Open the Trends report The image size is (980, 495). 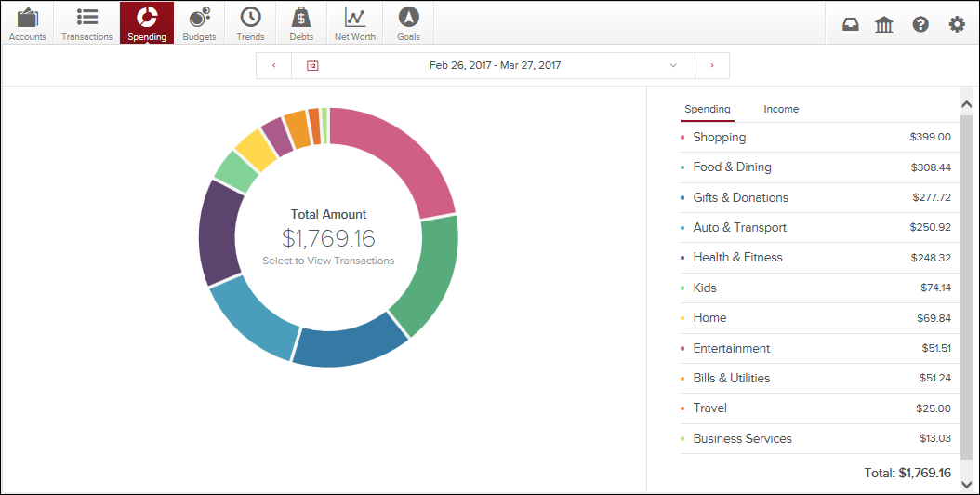250,23
